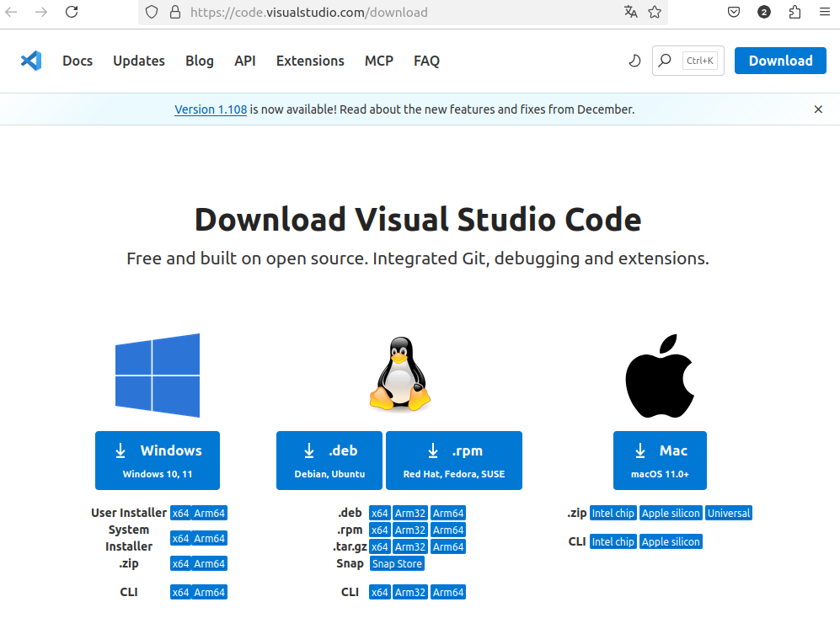This screenshot has width=840, height=618.
Task: Download the Mac macOS 11.0+ build
Action: pyautogui.click(x=660, y=461)
